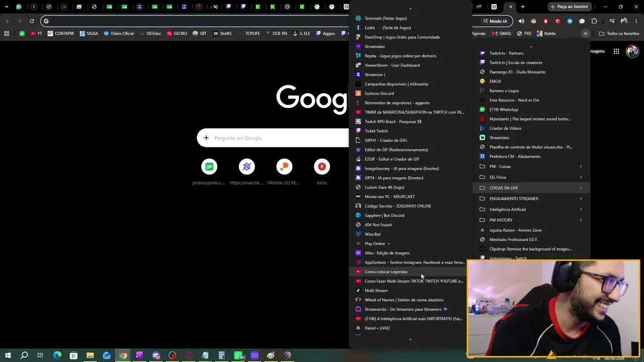Viewport: 644px width, 362px height.
Task: Select Terminals (Testar Jogos) from submenu
Action: click(x=410, y=18)
